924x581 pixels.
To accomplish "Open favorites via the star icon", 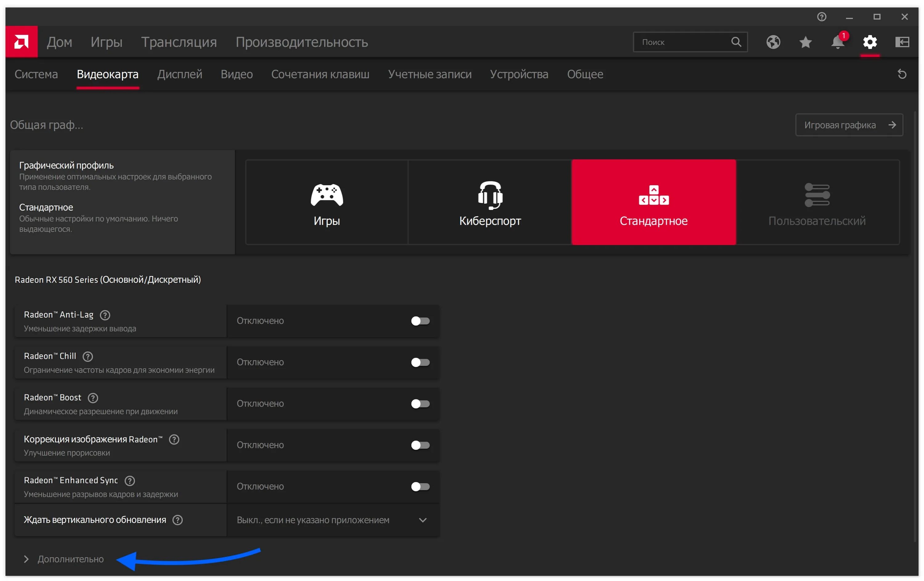I will point(805,42).
